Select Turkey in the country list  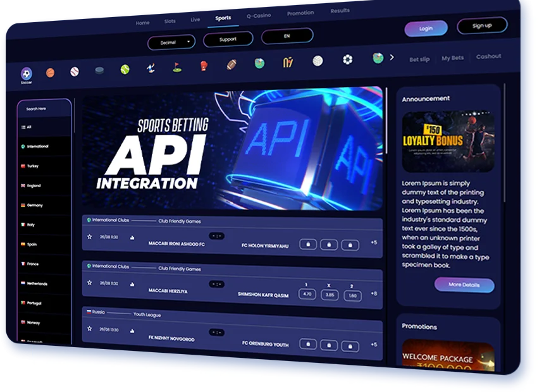(44, 166)
